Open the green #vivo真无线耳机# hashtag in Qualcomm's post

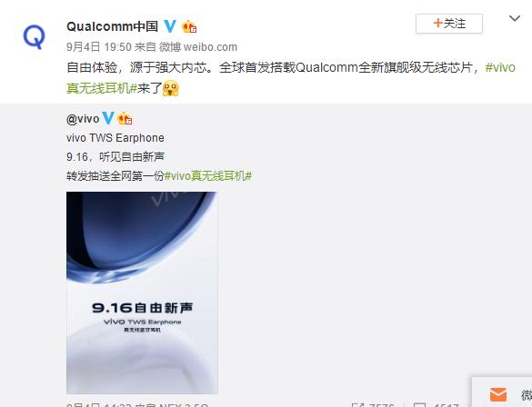pyautogui.click(x=291, y=77)
